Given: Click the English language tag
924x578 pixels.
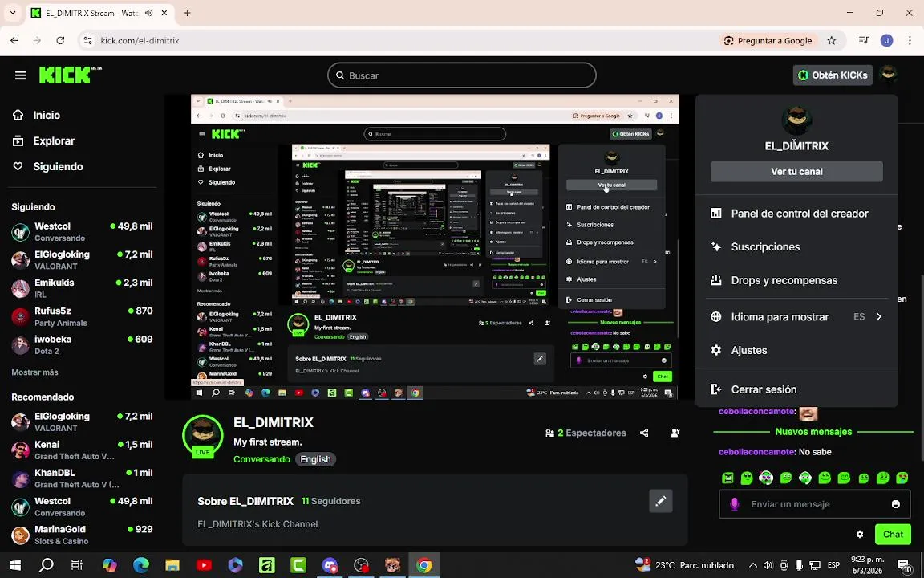Looking at the screenshot, I should 315,459.
